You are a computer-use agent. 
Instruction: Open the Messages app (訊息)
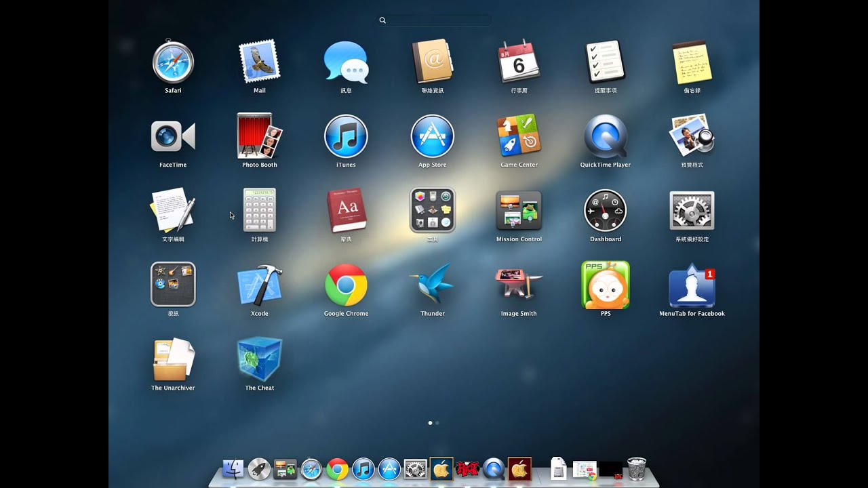tap(346, 62)
